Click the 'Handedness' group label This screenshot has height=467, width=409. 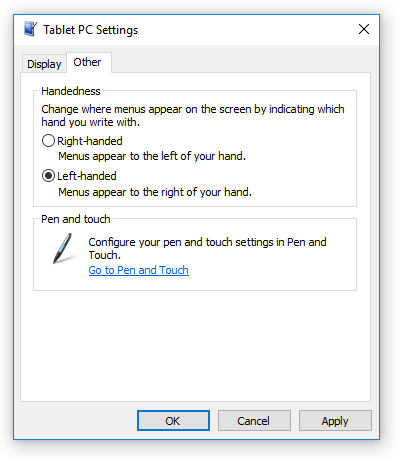[x=71, y=91]
